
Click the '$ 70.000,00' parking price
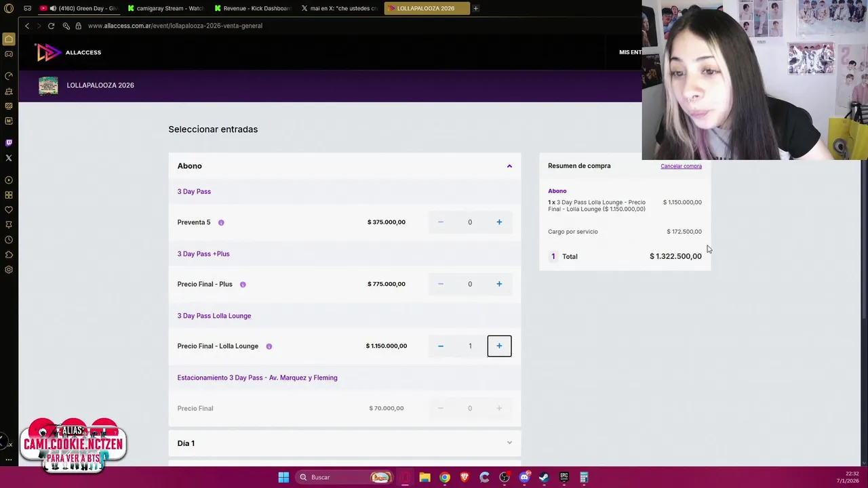coord(387,409)
